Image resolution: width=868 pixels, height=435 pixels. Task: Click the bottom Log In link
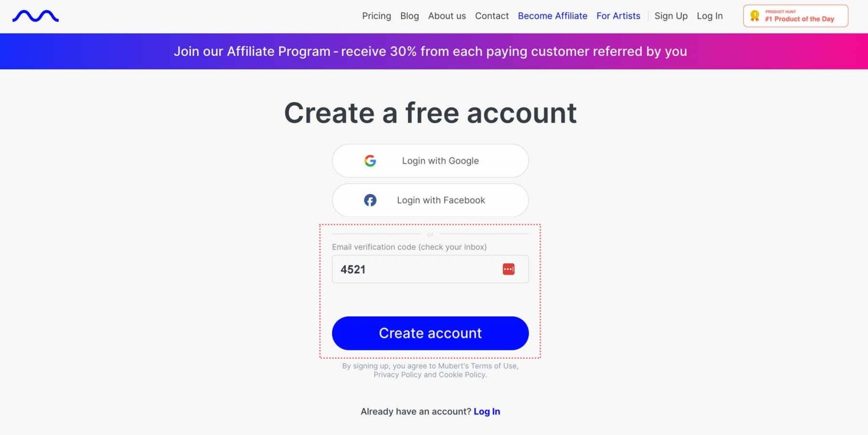[487, 411]
